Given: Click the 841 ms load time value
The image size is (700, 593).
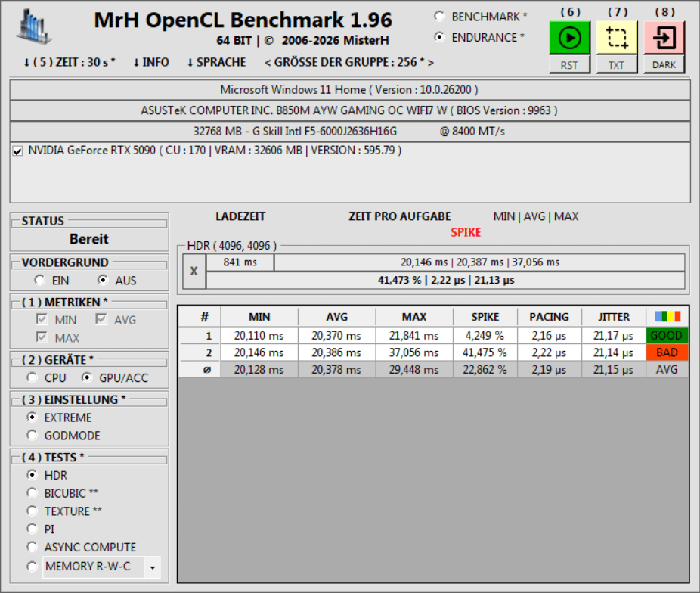Looking at the screenshot, I should click(x=240, y=262).
